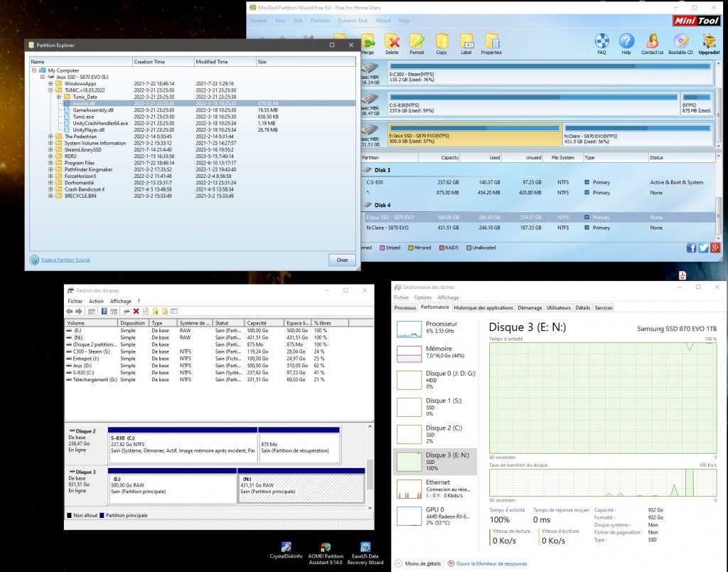Select the N:Claire - S870 EVO partition bar
This screenshot has height=572, width=728.
[638, 134]
